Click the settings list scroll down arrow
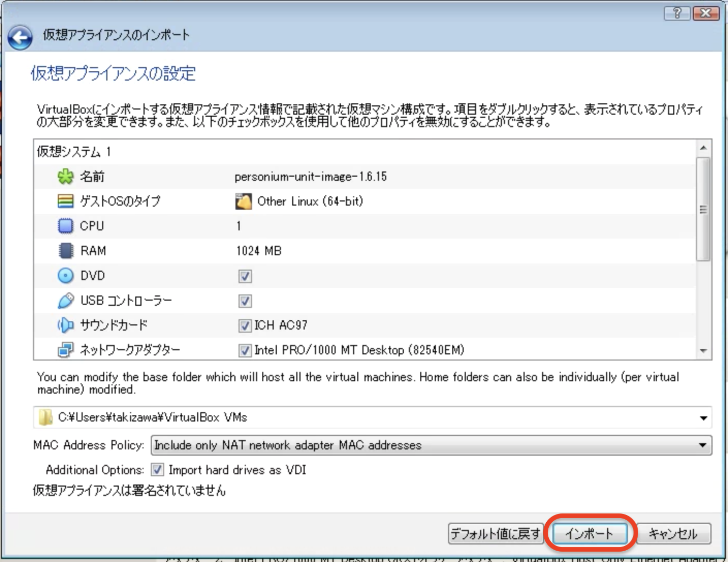The width and height of the screenshot is (728, 562). (x=703, y=351)
